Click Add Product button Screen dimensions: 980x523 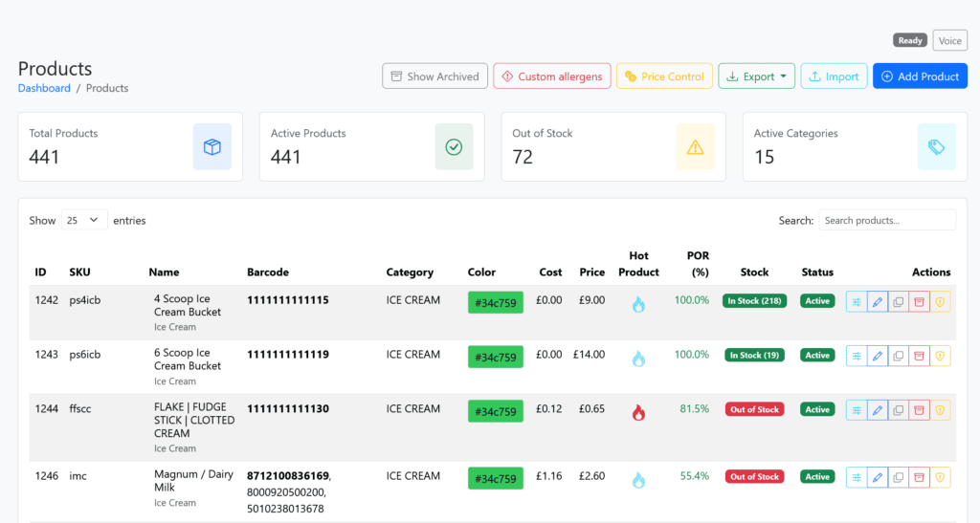pyautogui.click(x=920, y=76)
